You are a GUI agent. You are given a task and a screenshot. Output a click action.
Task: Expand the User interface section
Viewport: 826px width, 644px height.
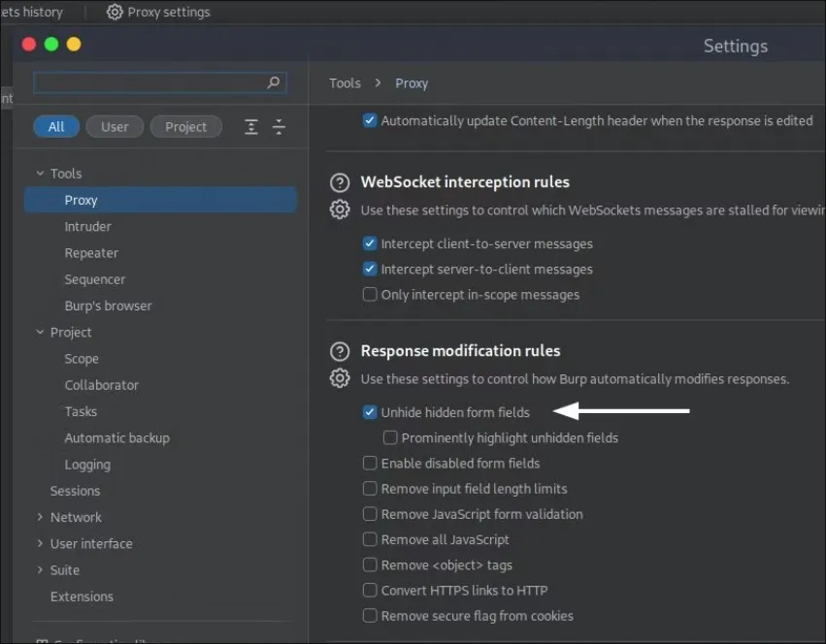point(40,544)
